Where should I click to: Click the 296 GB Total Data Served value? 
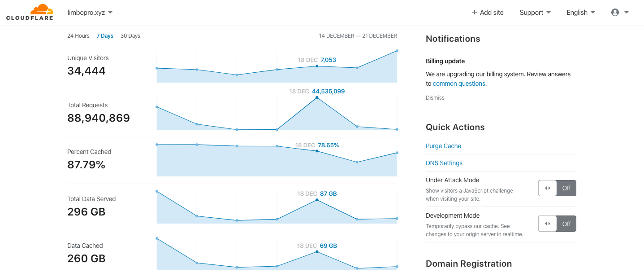(86, 212)
